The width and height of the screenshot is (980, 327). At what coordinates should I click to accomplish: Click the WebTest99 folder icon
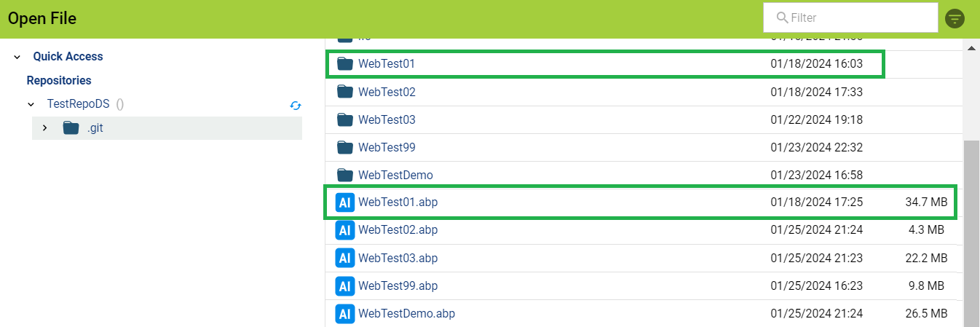tap(345, 148)
